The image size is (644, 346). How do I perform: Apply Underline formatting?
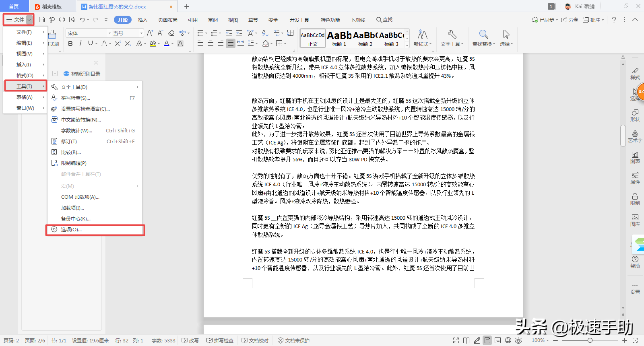coord(90,43)
